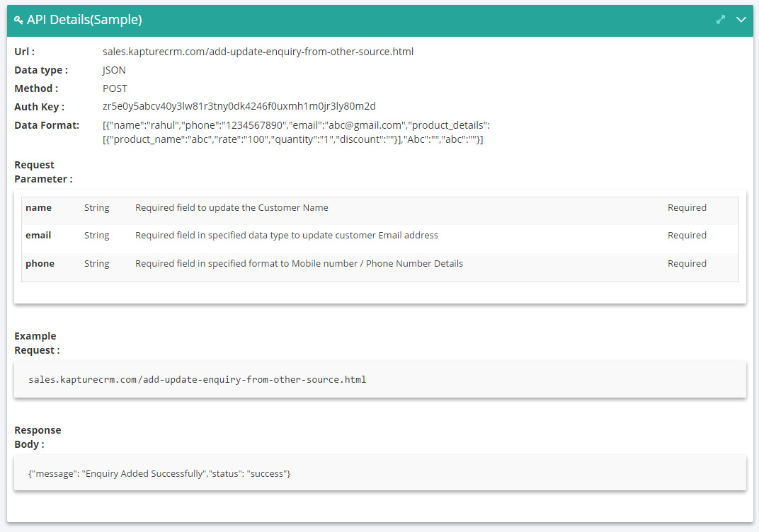
Task: Click String type in the email row
Action: click(x=97, y=235)
